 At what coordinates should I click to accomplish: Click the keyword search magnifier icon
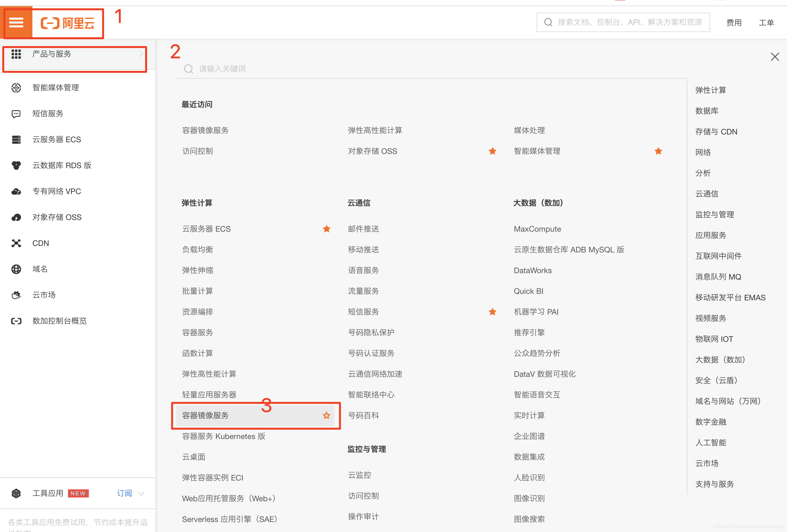tap(188, 69)
